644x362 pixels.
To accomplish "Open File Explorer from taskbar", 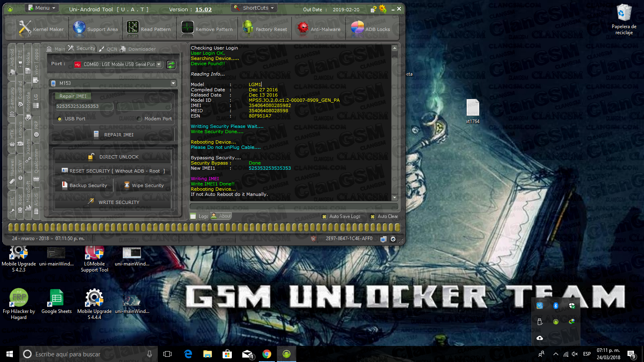I will pyautogui.click(x=208, y=354).
